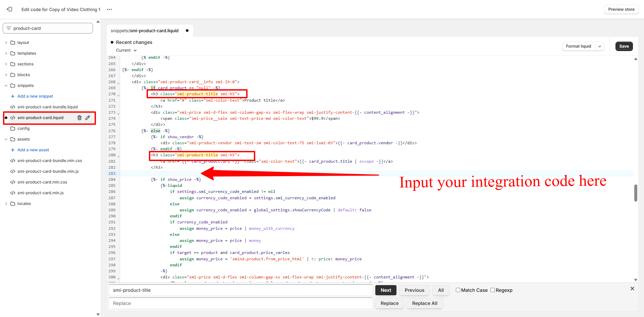Click code icon of smi-product-card.min.js
Viewport: 644px width, 317px height.
click(x=13, y=193)
